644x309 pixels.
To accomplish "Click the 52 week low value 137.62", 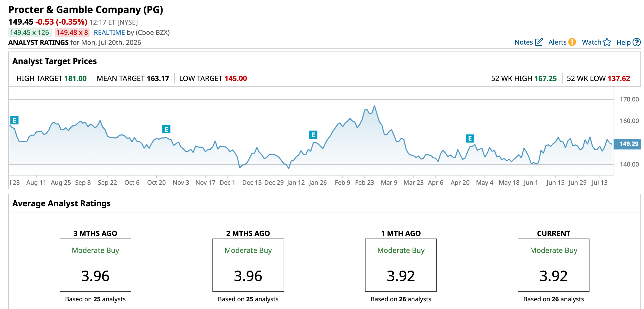I will click(619, 78).
